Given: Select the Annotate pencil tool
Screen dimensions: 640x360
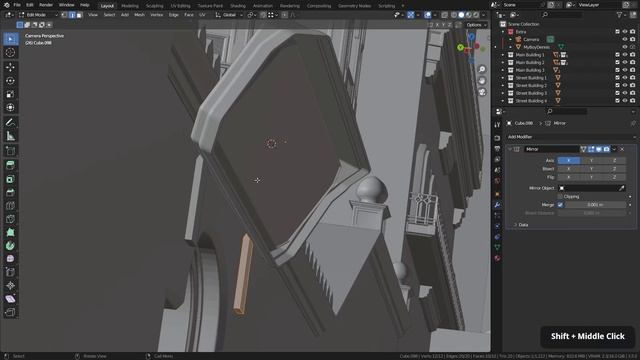Looking at the screenshot, I should [x=10, y=122].
